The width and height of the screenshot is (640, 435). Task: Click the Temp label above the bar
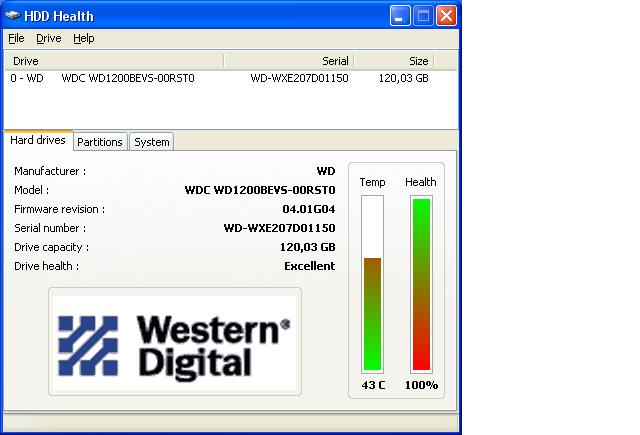(x=372, y=182)
